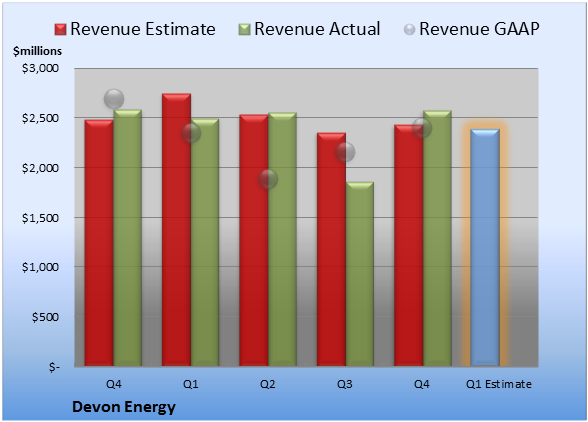Click the '$millions' axis unit label
The height and width of the screenshot is (422, 588).
point(38,51)
